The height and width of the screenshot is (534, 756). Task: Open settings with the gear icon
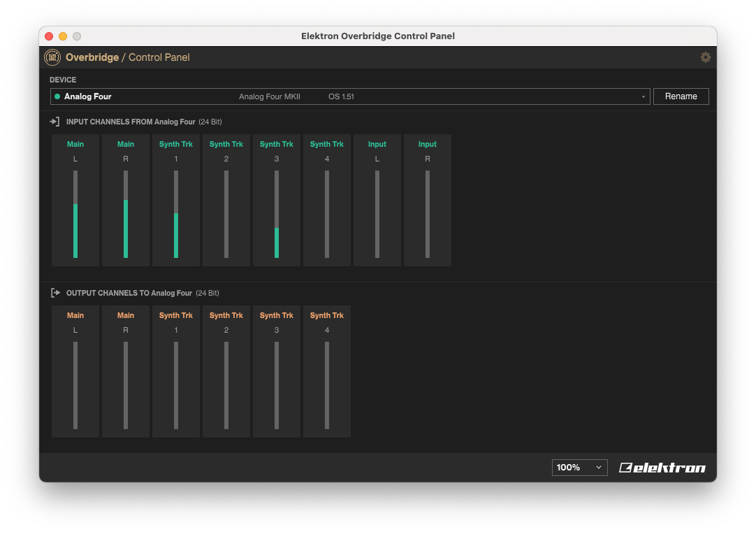pyautogui.click(x=706, y=57)
